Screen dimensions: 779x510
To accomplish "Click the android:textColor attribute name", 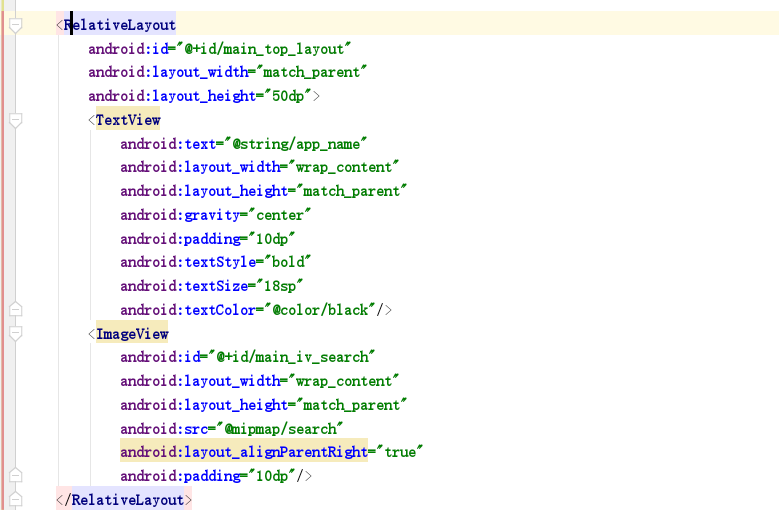I will (188, 309).
